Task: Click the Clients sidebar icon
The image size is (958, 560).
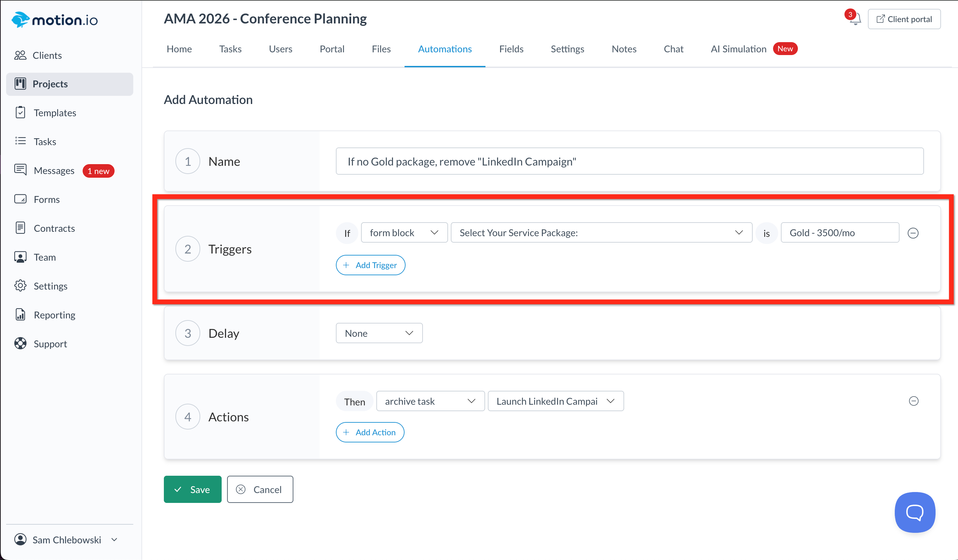Action: tap(20, 55)
